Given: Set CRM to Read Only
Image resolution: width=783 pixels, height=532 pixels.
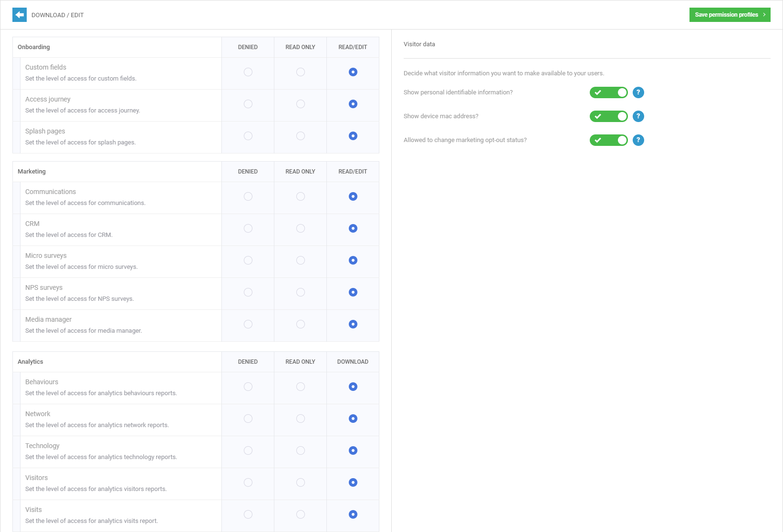Looking at the screenshot, I should [x=301, y=228].
